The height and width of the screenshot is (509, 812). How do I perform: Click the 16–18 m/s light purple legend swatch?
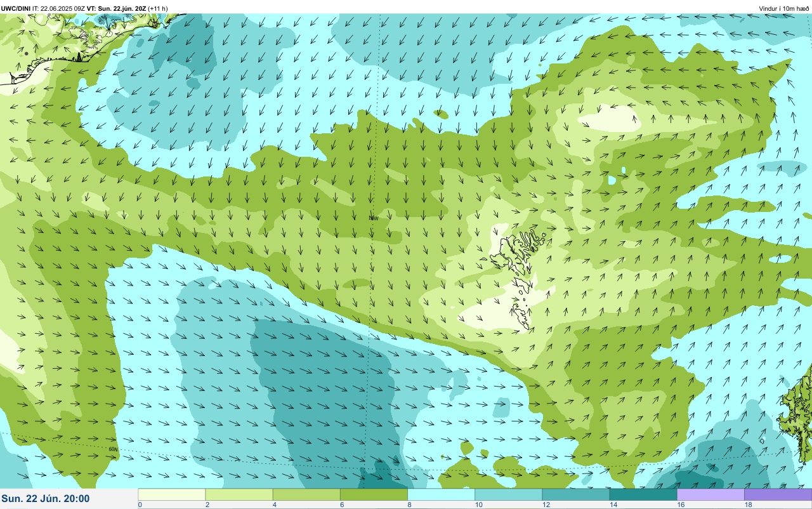(711, 494)
